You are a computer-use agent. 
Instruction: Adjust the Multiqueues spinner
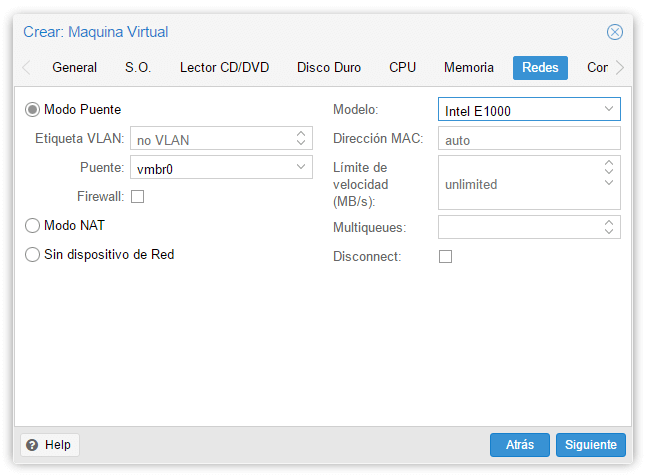coord(609,227)
